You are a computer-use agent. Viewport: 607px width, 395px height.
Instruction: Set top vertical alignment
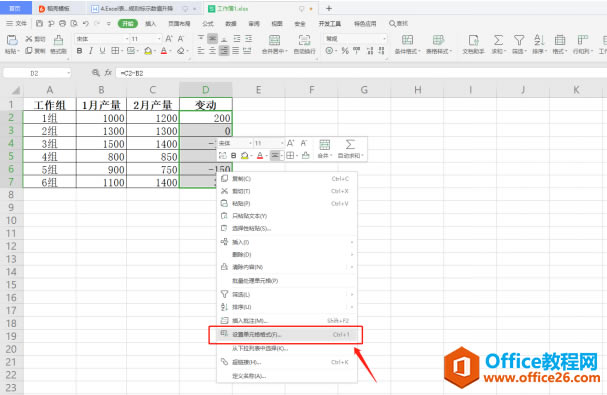tap(201, 38)
